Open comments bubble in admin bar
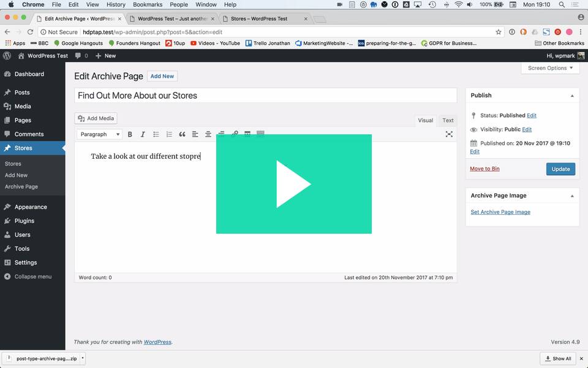 coord(81,56)
